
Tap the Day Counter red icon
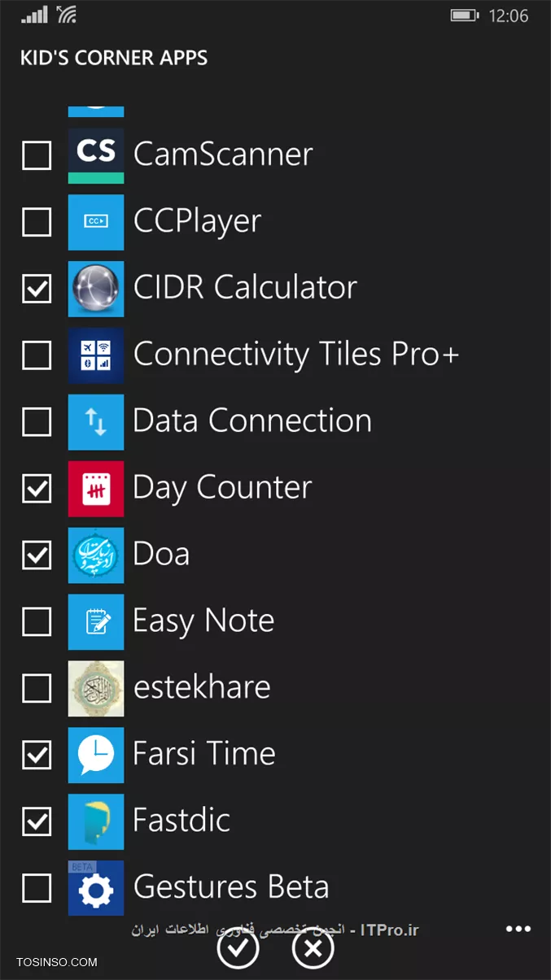pyautogui.click(x=96, y=489)
